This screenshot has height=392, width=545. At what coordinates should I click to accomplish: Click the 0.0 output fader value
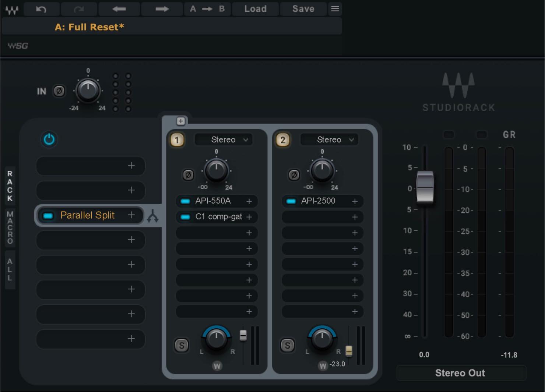click(x=424, y=355)
